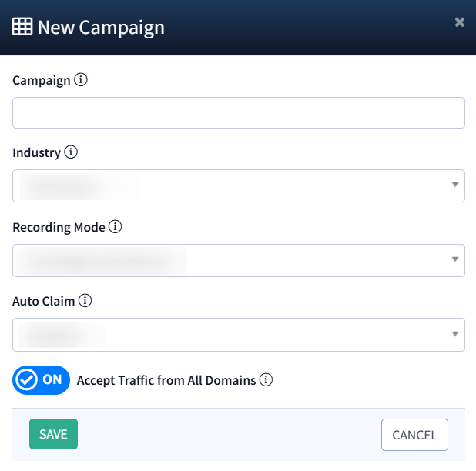
Task: Focus the Campaign name text field
Action: point(239,112)
